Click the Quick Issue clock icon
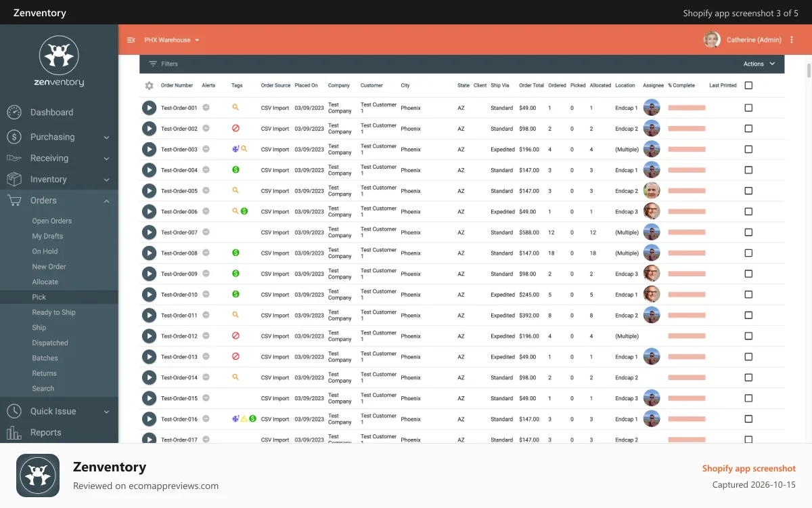The width and height of the screenshot is (812, 508). [x=14, y=411]
